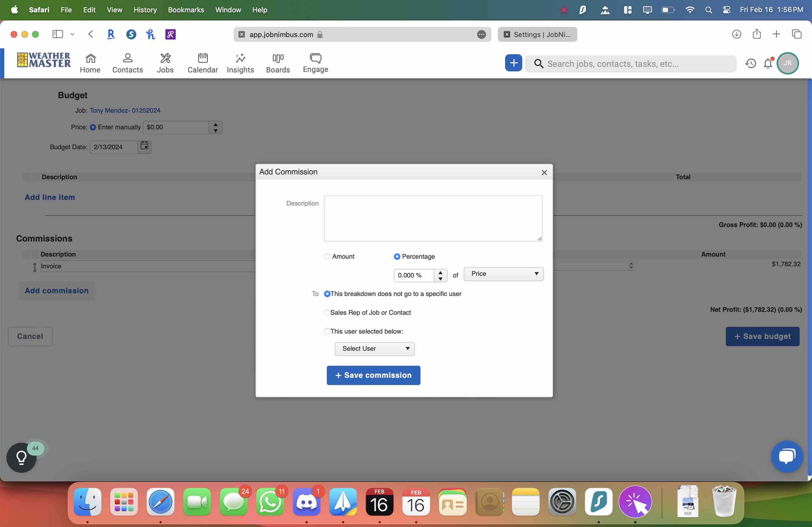
Task: Open the Bookmarks menu
Action: pyautogui.click(x=186, y=10)
